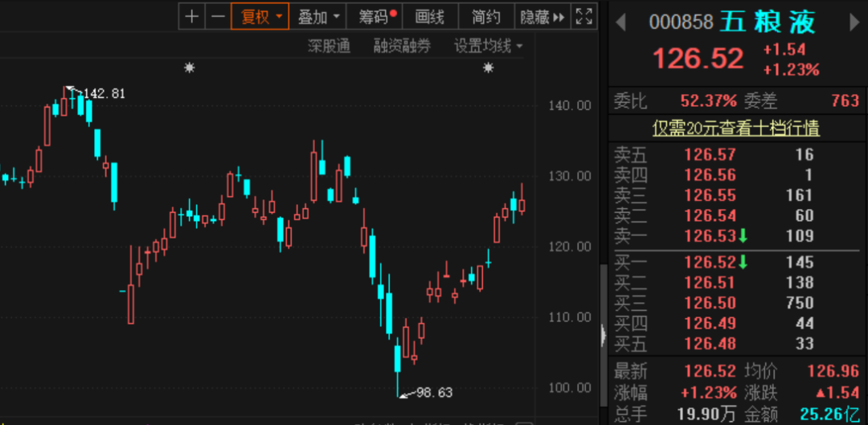
Task: Click the 142.81 high price label
Action: [104, 93]
